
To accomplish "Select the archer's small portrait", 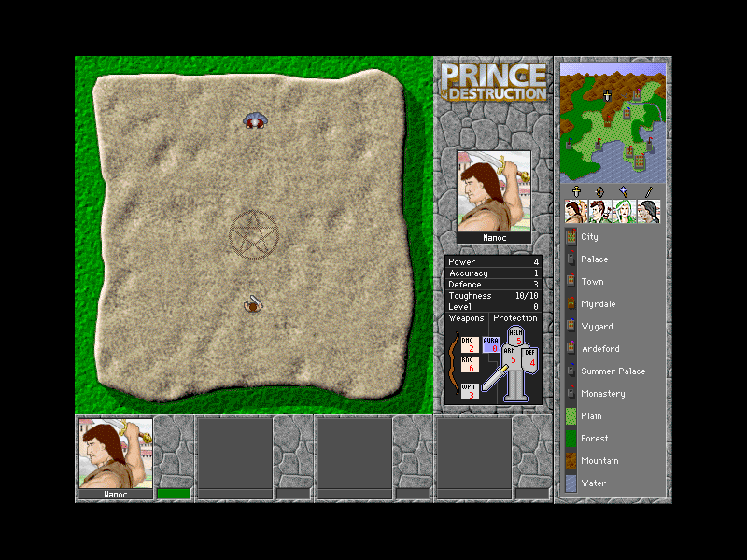I will click(x=600, y=212).
